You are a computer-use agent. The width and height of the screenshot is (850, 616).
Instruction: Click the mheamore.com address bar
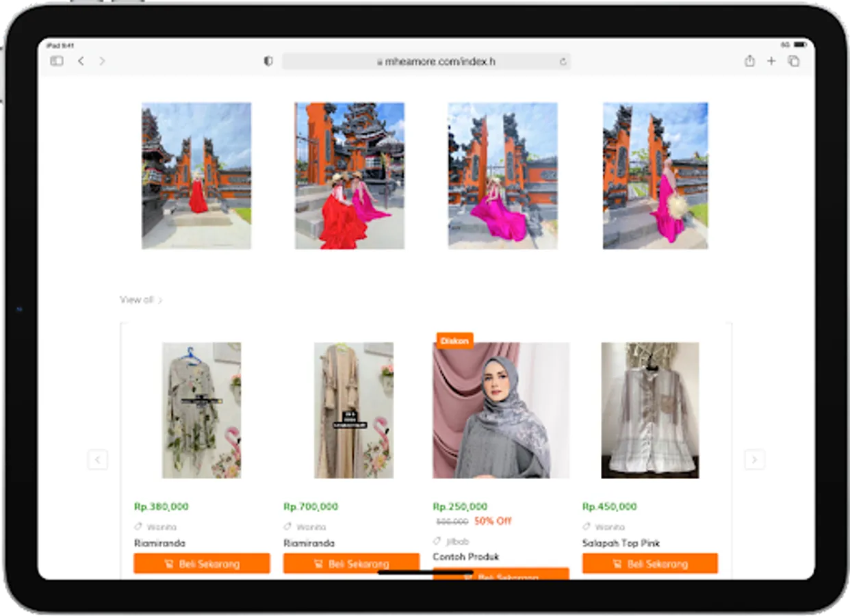(426, 62)
